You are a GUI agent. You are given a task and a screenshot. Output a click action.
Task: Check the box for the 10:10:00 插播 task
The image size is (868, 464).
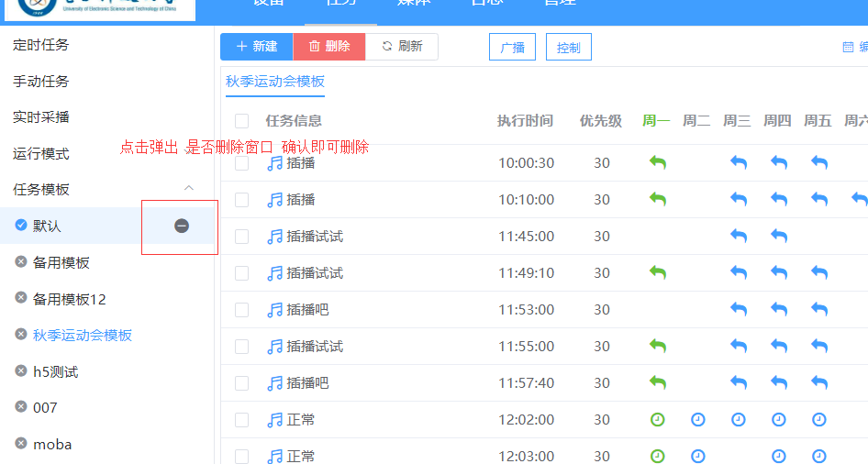(x=241, y=200)
